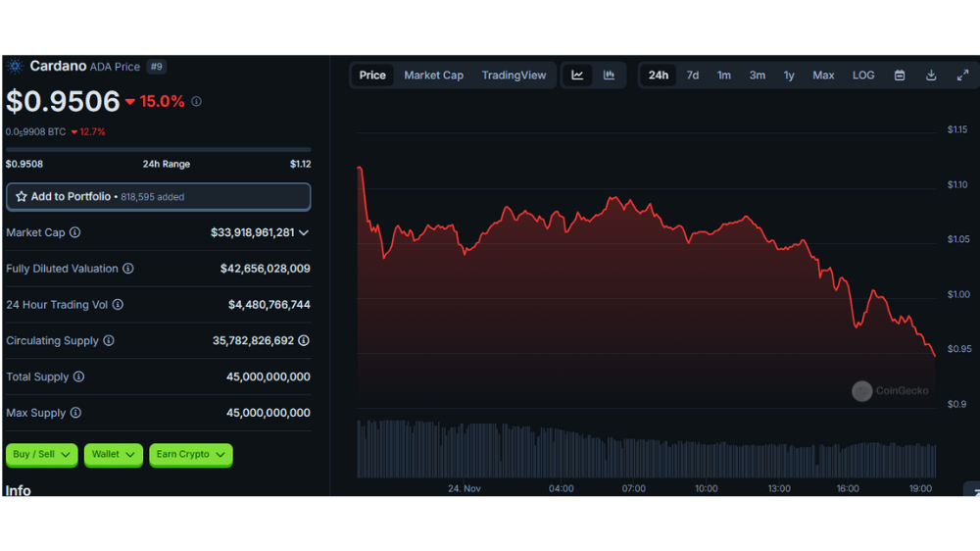
Task: Click the $1.12 range high value
Action: click(x=301, y=164)
